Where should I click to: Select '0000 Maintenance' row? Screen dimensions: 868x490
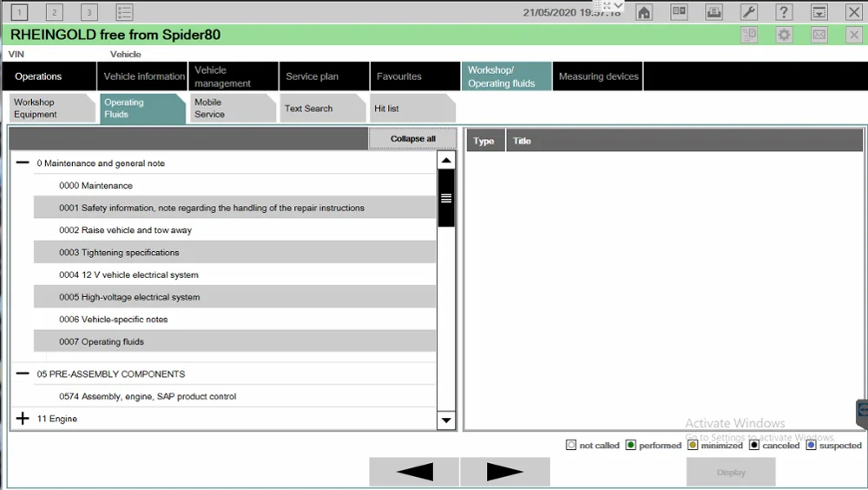pos(234,185)
